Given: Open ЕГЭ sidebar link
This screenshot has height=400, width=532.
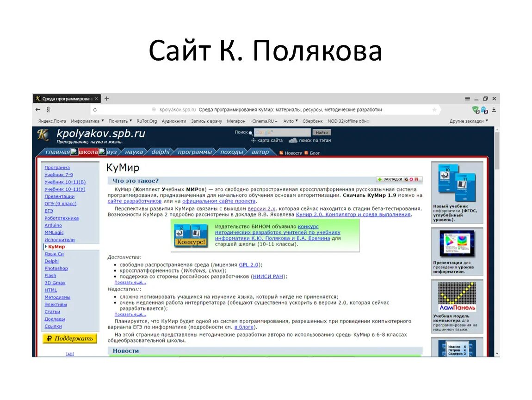Looking at the screenshot, I should tap(49, 211).
